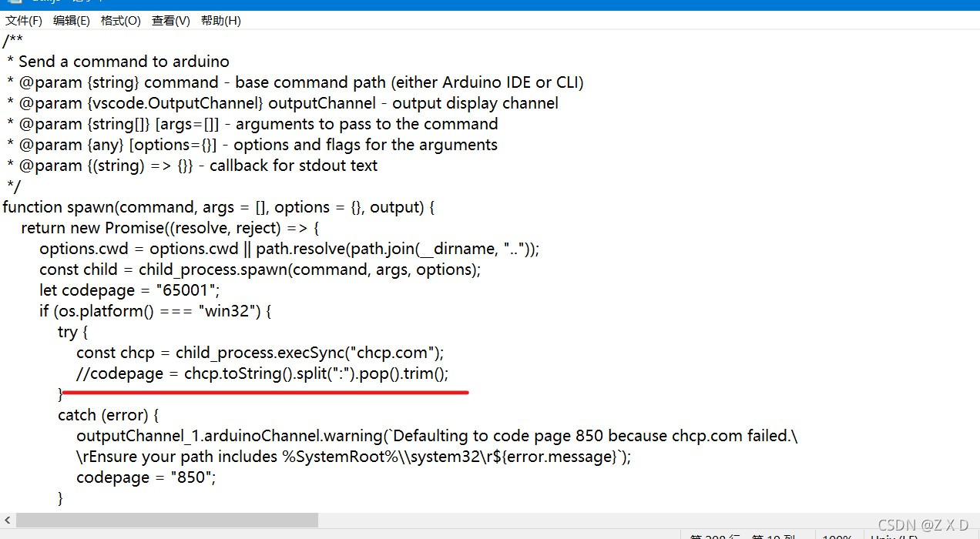This screenshot has width=980, height=539.
Task: Click the 'const chcp = child_process.execSync' line
Action: [x=260, y=353]
